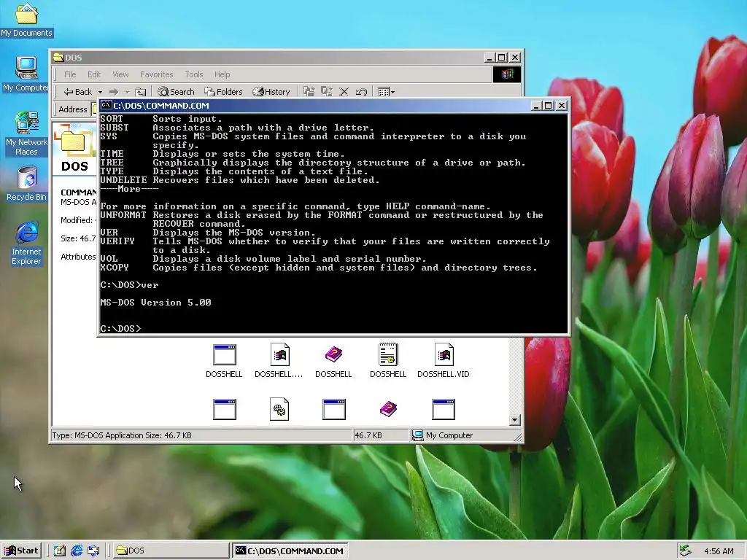This screenshot has height=560, width=747.
Task: Click the Show Desktop quick launch icon
Action: click(60, 551)
